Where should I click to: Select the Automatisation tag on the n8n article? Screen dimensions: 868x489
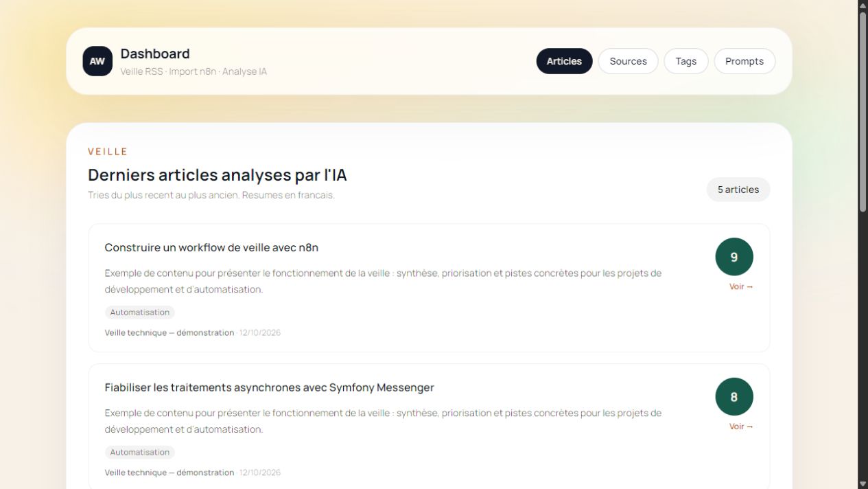(x=140, y=312)
